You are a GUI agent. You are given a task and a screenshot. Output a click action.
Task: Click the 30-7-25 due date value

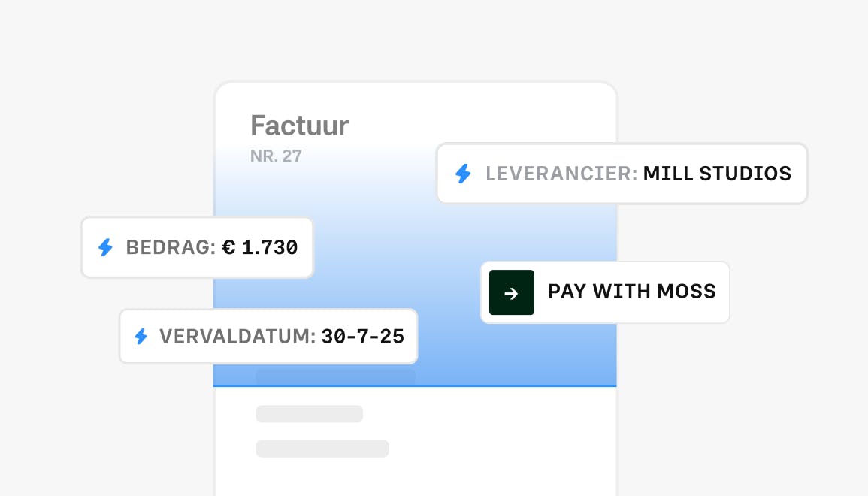(362, 336)
